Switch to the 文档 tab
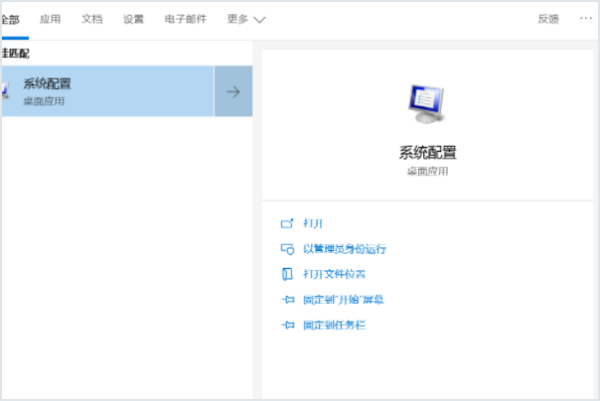 point(92,19)
